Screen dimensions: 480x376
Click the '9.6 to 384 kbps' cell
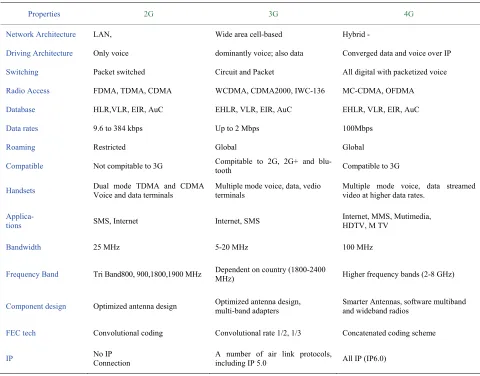118,129
